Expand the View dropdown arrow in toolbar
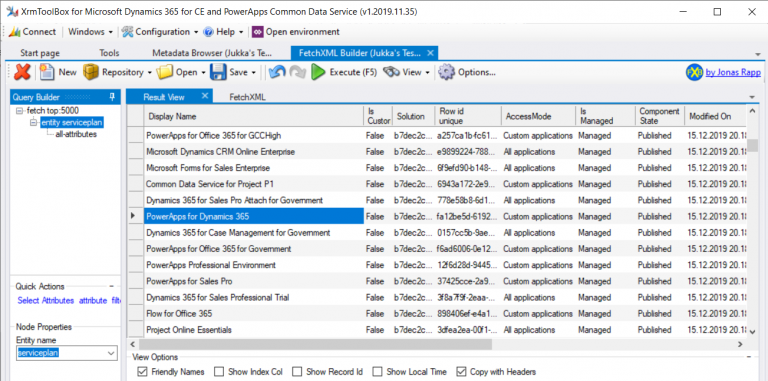The image size is (768, 381). pyautogui.click(x=428, y=72)
